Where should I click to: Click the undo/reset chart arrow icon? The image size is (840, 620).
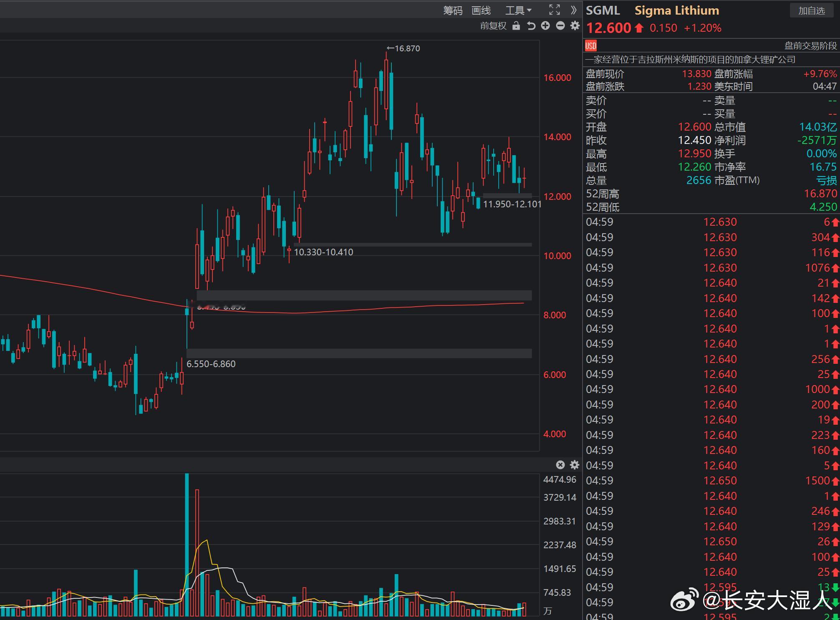[531, 26]
